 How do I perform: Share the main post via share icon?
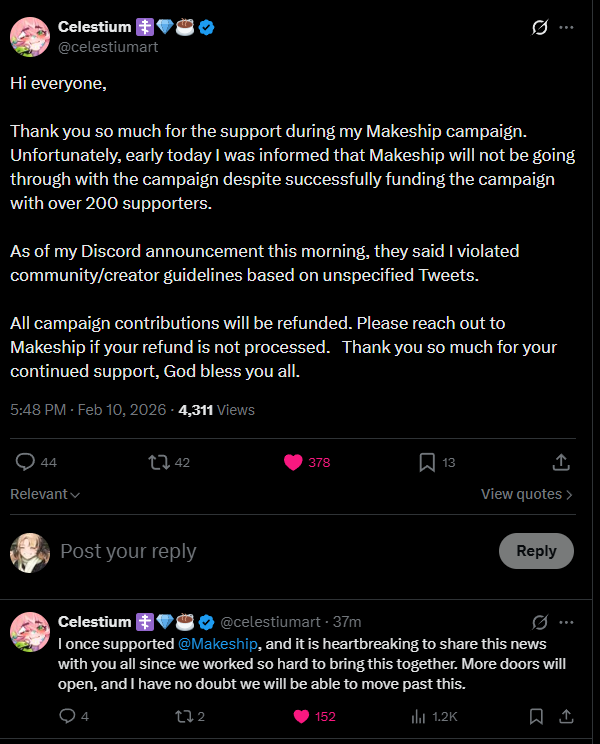561,462
